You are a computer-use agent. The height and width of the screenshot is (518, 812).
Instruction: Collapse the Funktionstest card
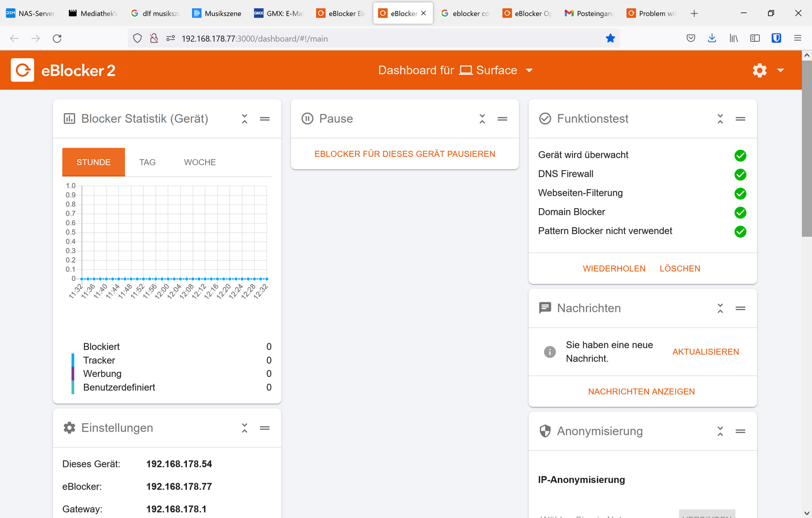[x=720, y=119]
